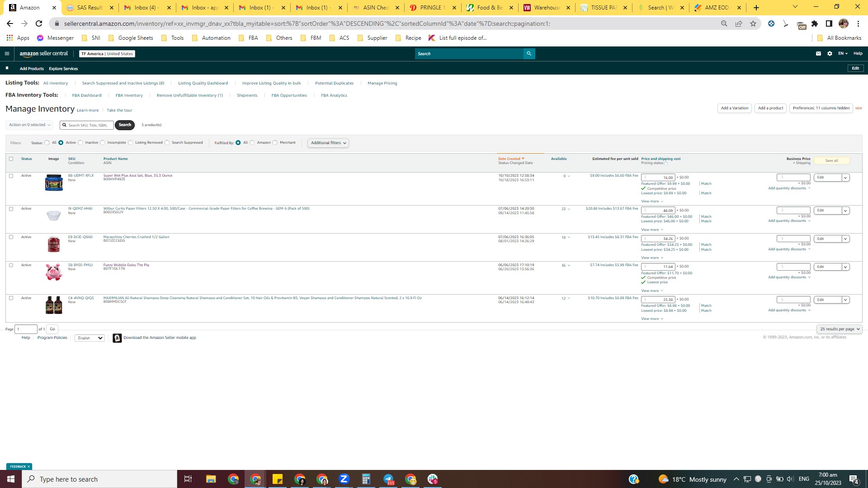868x488 pixels.
Task: Check the Super Wet Plus Azul Gel row
Action: pos(11,176)
